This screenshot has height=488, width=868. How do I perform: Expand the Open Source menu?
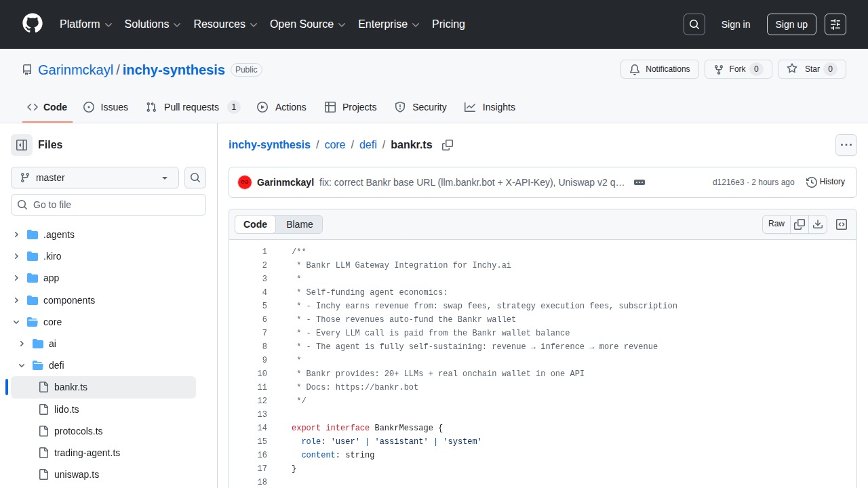[x=308, y=24]
